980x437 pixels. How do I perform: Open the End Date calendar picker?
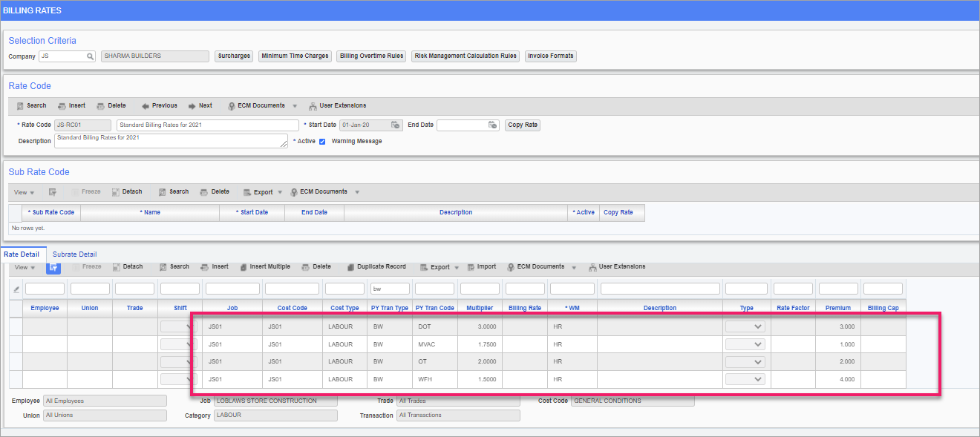[493, 125]
